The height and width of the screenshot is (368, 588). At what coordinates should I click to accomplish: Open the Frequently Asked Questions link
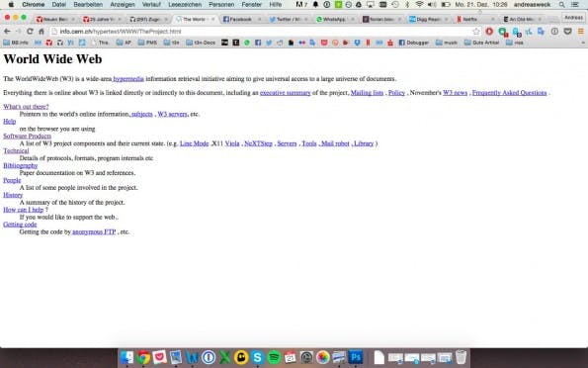pyautogui.click(x=509, y=93)
